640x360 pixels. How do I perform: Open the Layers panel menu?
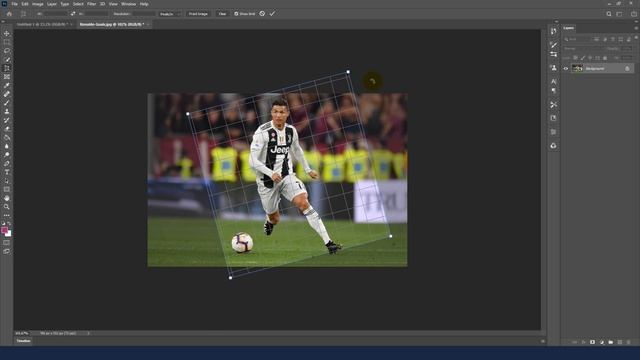click(x=636, y=28)
